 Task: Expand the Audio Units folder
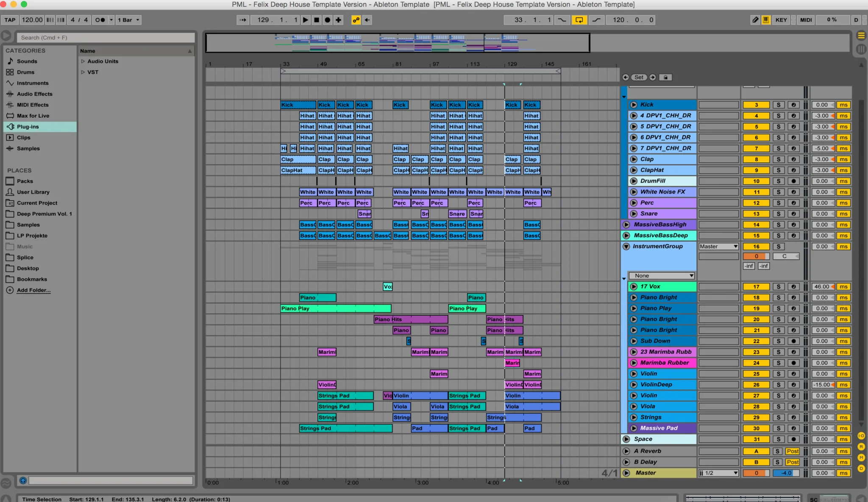[x=83, y=61]
